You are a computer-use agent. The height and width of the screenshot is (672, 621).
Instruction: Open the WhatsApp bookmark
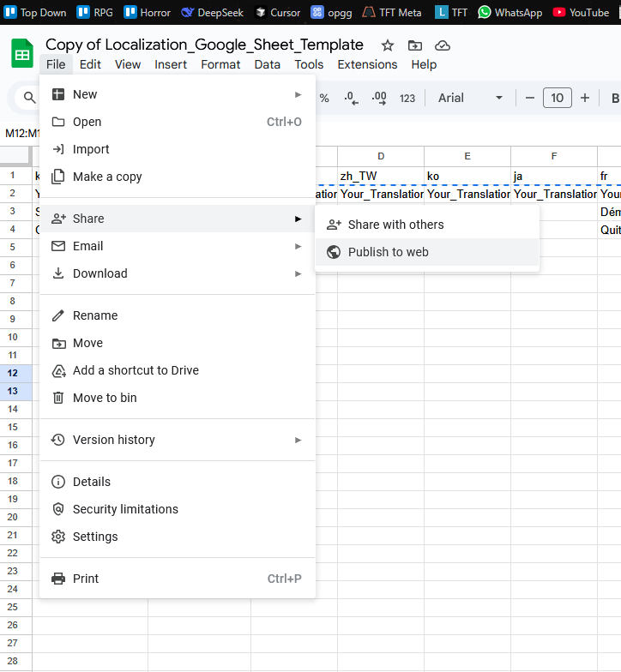pyautogui.click(x=509, y=12)
